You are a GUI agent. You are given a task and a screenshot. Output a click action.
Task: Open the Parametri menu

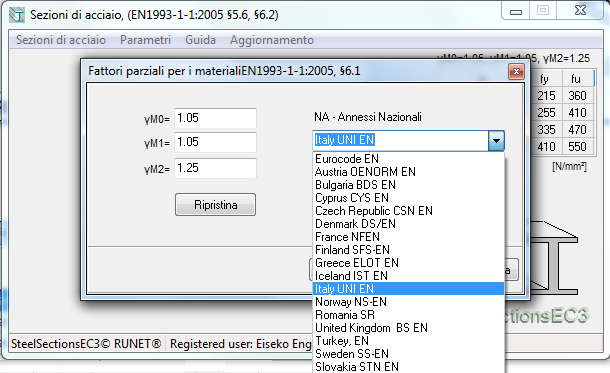[145, 40]
